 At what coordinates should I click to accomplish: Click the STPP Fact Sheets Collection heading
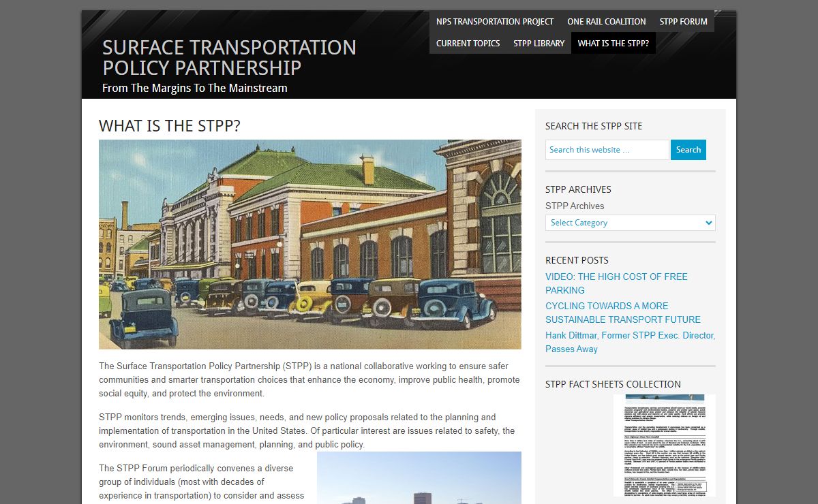(613, 384)
